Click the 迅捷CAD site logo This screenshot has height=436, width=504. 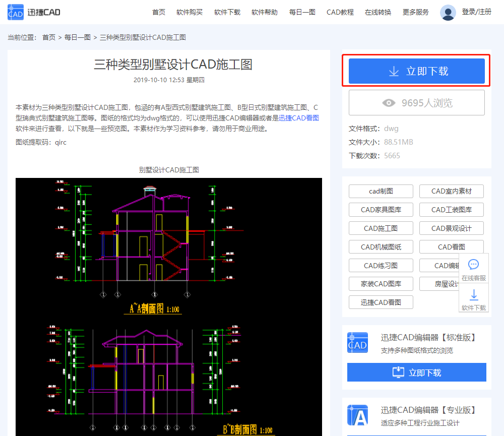tap(33, 12)
